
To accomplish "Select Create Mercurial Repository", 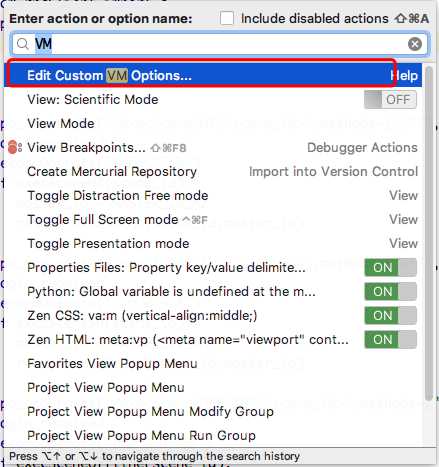I will [x=213, y=171].
